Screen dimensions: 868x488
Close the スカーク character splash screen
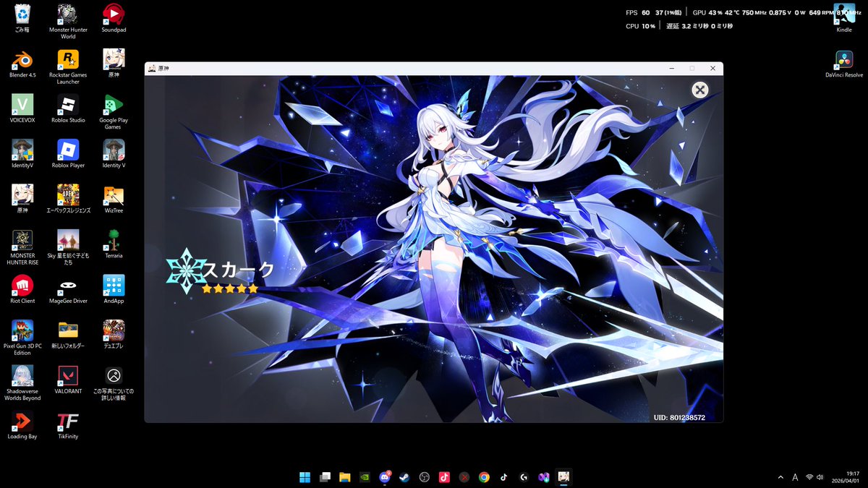[699, 90]
